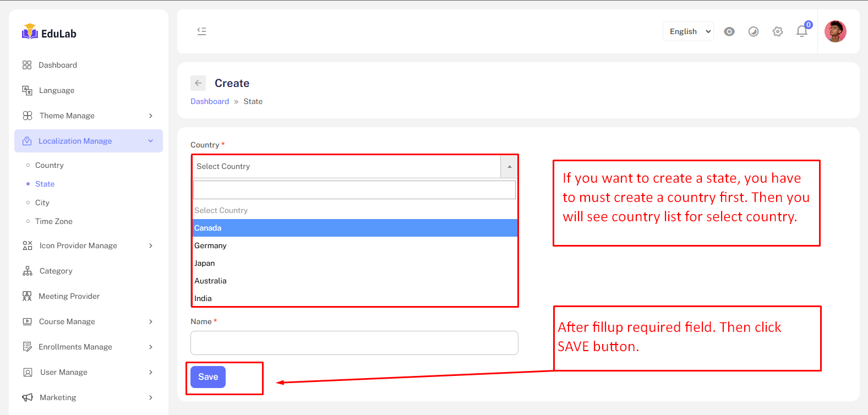Open the notifications bell

[x=802, y=31]
